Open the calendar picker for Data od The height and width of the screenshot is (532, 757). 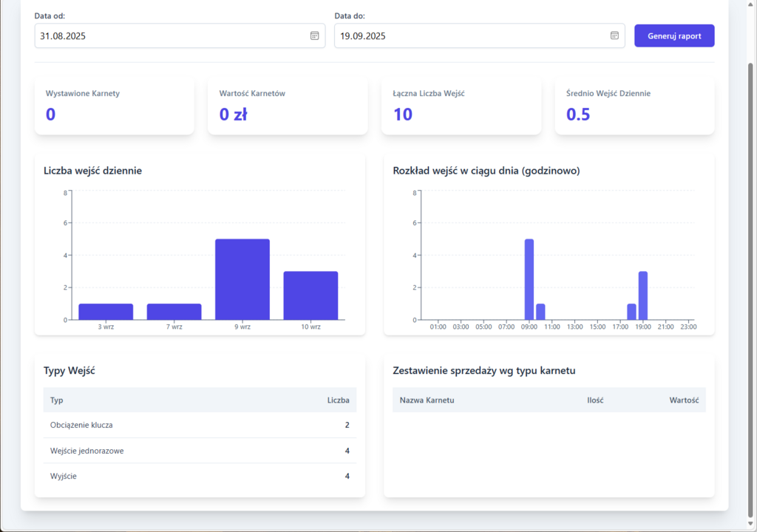tap(314, 35)
